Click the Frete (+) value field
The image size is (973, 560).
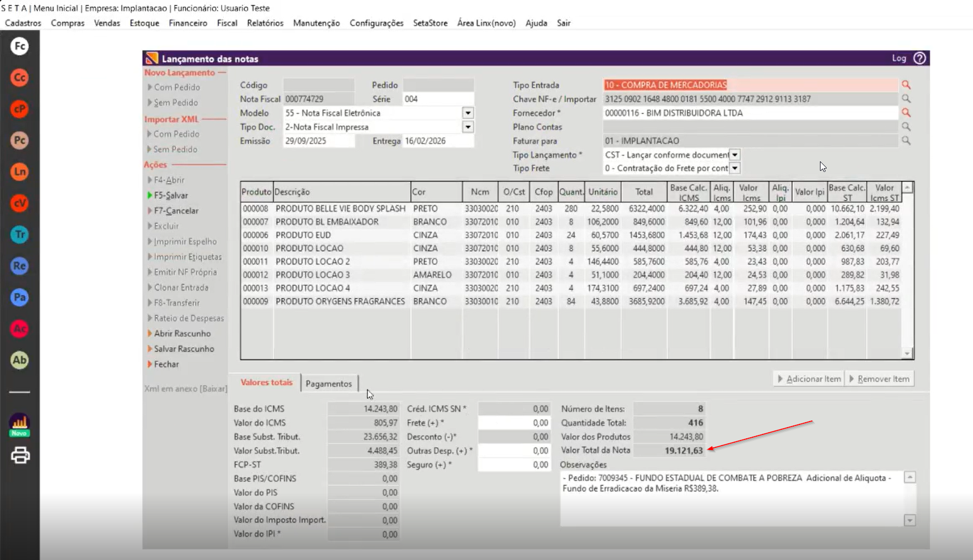[514, 423]
